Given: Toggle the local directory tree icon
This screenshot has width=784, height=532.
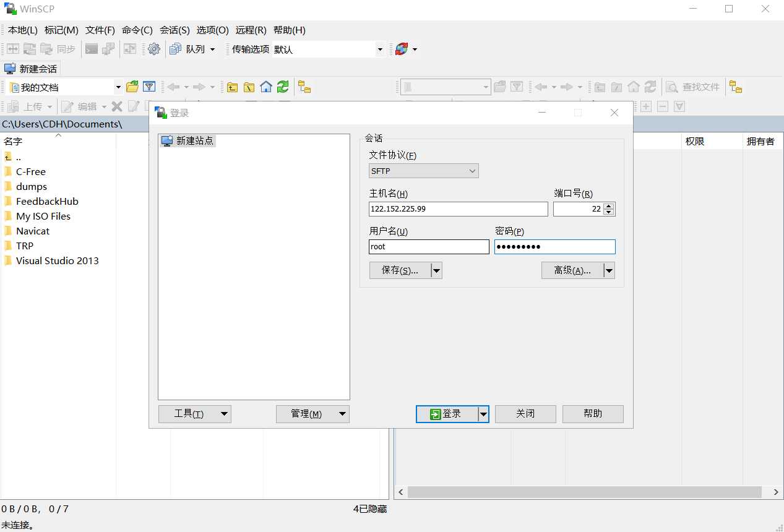Looking at the screenshot, I should pos(304,87).
